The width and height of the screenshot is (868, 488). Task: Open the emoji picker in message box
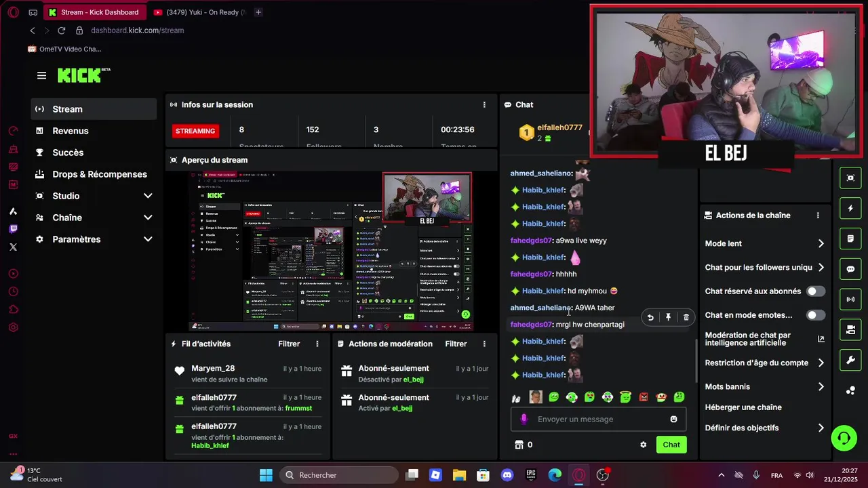pos(673,419)
